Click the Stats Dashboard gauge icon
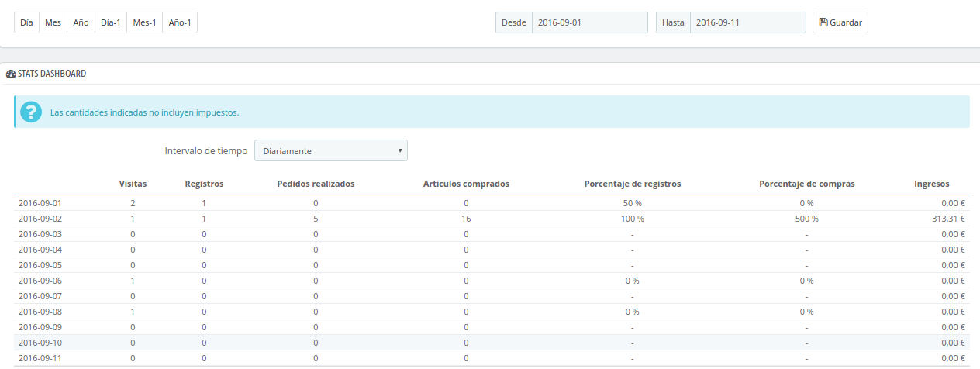This screenshot has height=369, width=980. 11,74
